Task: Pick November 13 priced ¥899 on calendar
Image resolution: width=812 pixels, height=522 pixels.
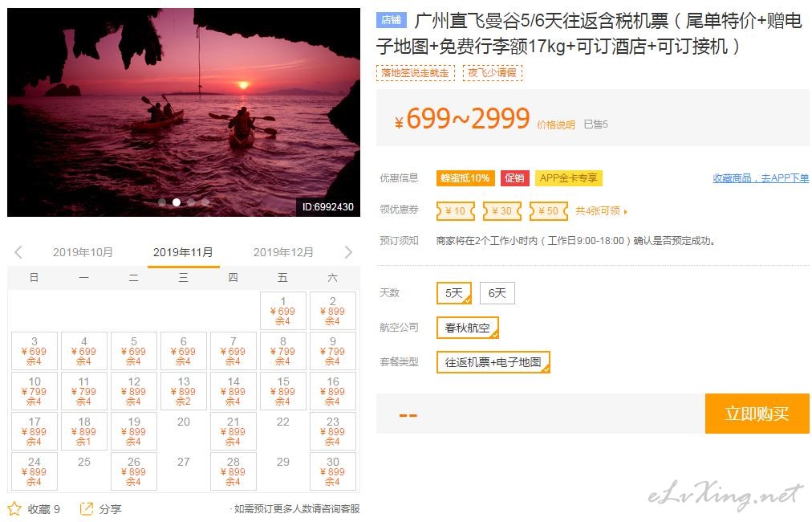Action: (x=184, y=391)
